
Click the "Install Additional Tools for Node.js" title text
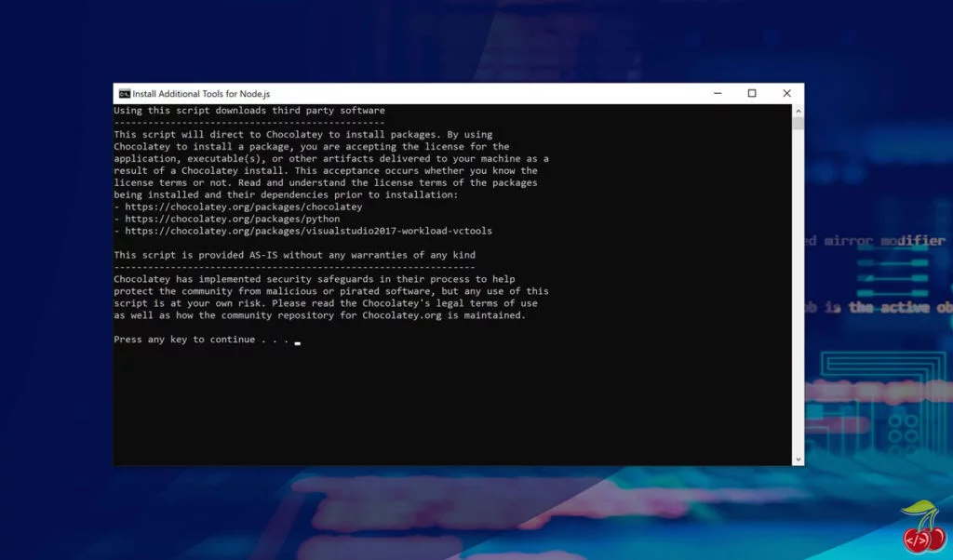pyautogui.click(x=201, y=94)
